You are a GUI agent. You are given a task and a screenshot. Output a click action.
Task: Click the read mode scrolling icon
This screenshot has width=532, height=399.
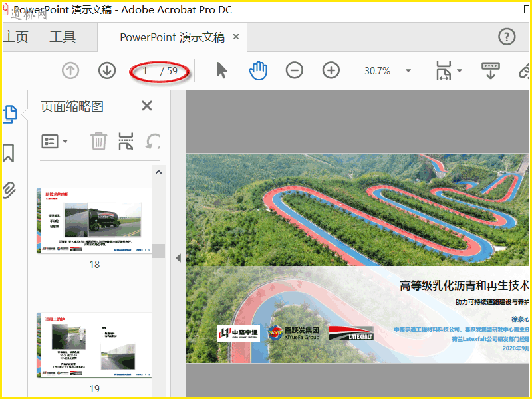pos(491,70)
